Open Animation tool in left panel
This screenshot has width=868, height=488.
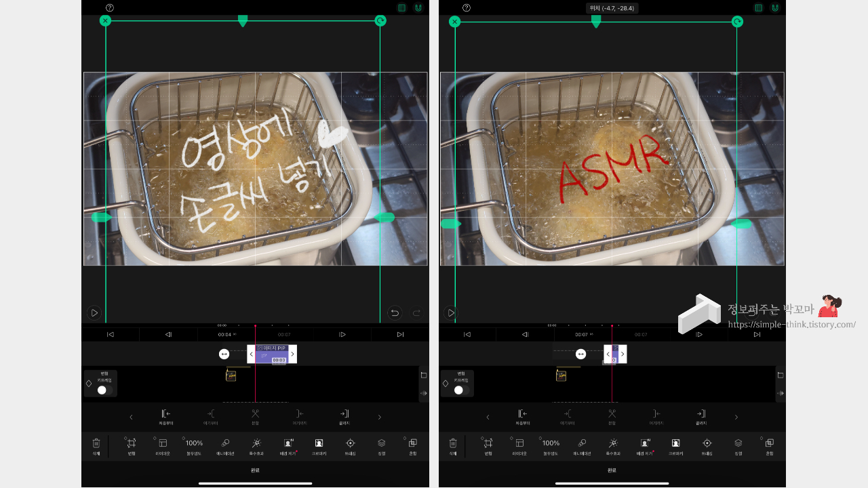[x=225, y=446]
